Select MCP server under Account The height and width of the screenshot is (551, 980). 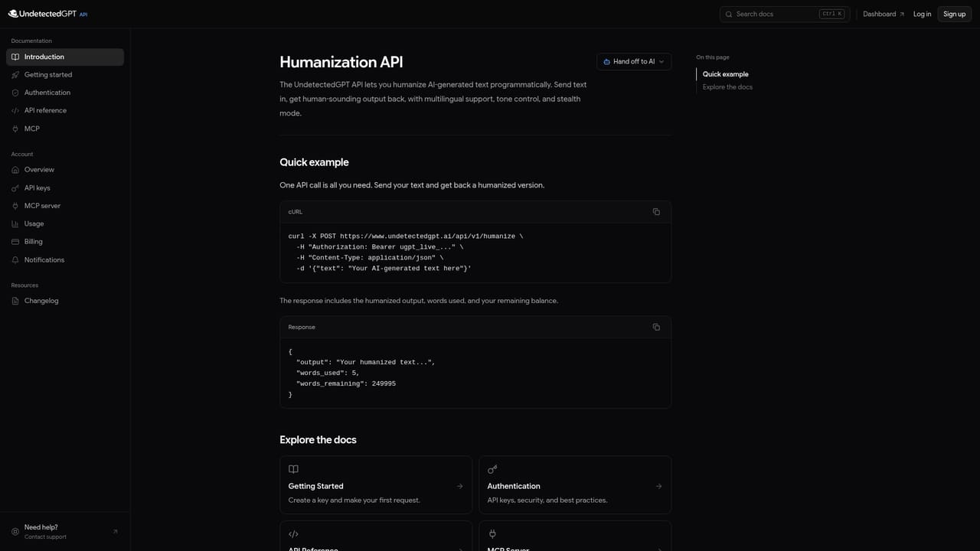click(65, 206)
